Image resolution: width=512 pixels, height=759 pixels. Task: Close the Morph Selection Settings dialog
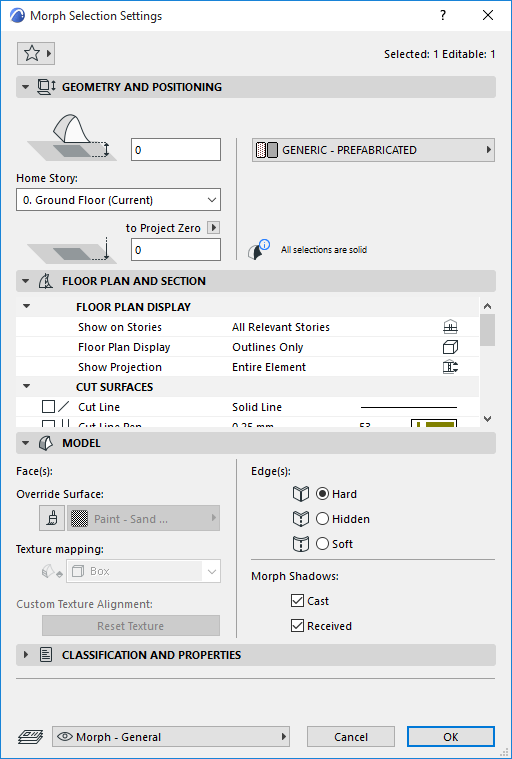pos(488,15)
